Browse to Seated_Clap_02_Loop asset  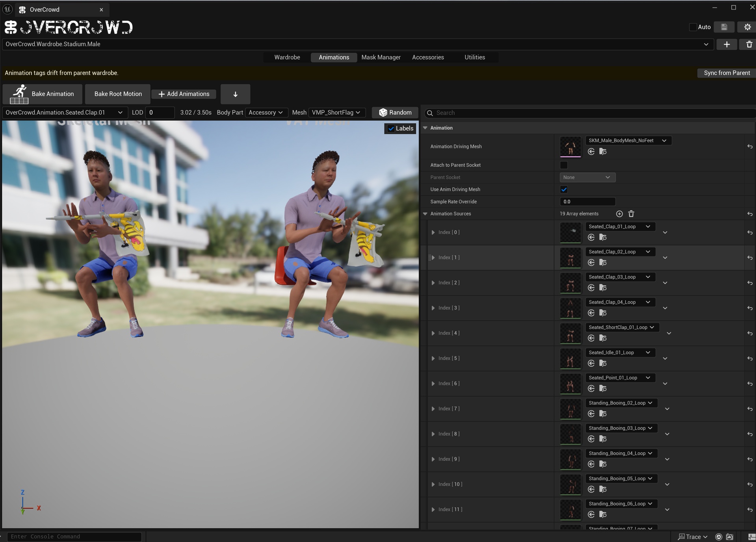click(x=603, y=262)
